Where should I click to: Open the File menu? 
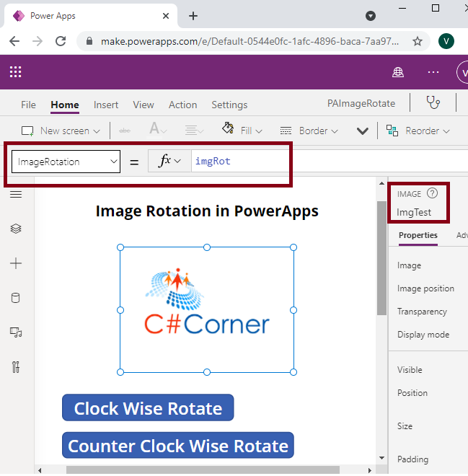pyautogui.click(x=28, y=105)
